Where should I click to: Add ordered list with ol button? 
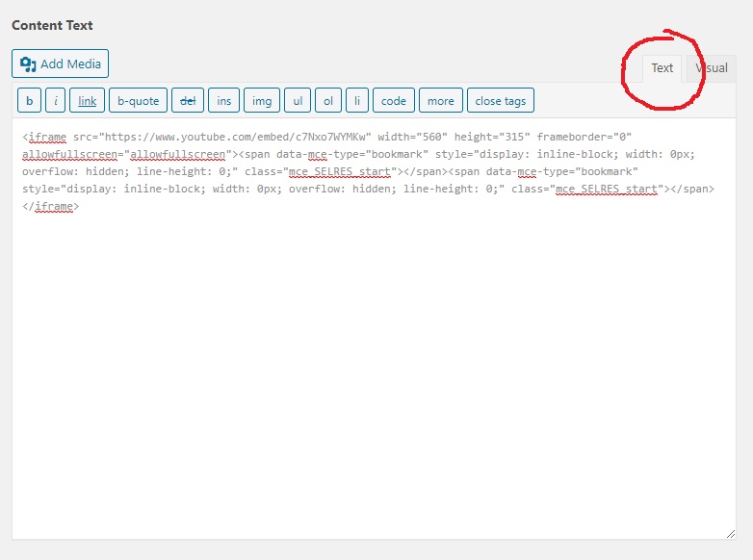(328, 101)
